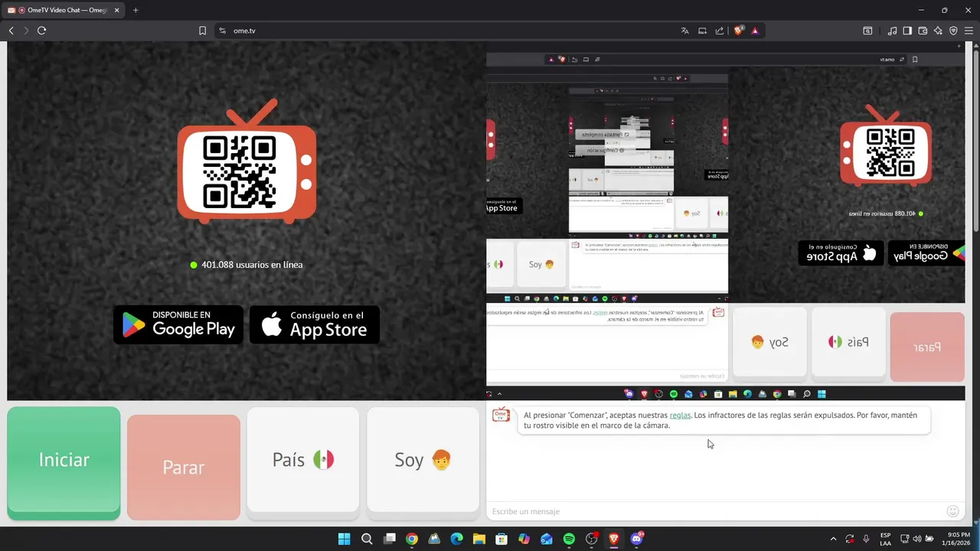
Task: Bookmark this page with the bookmark icon
Action: pyautogui.click(x=202, y=31)
